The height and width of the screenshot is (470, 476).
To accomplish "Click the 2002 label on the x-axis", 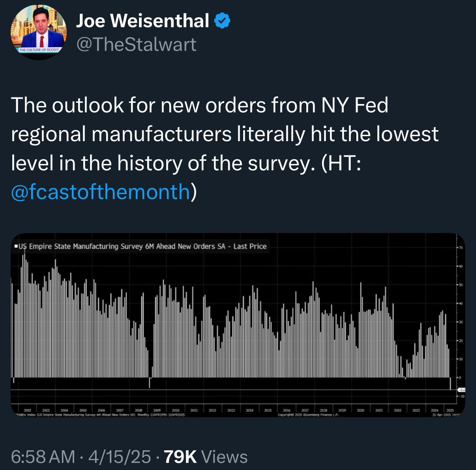I will 28,410.
